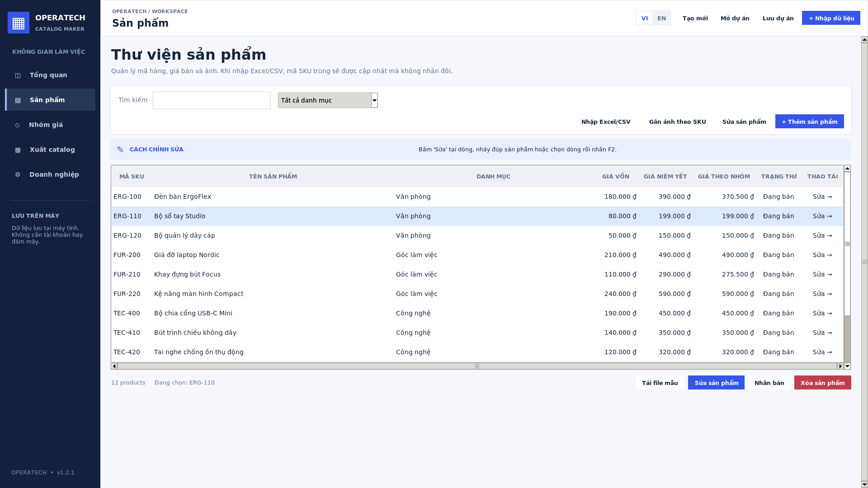Click the Tổng quan sidebar icon
Viewport: 868px width, 488px height.
(x=18, y=75)
